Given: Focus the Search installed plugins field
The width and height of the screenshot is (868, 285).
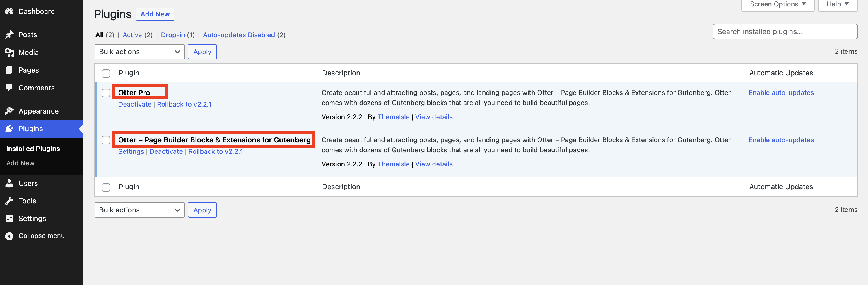Looking at the screenshot, I should pos(784,32).
